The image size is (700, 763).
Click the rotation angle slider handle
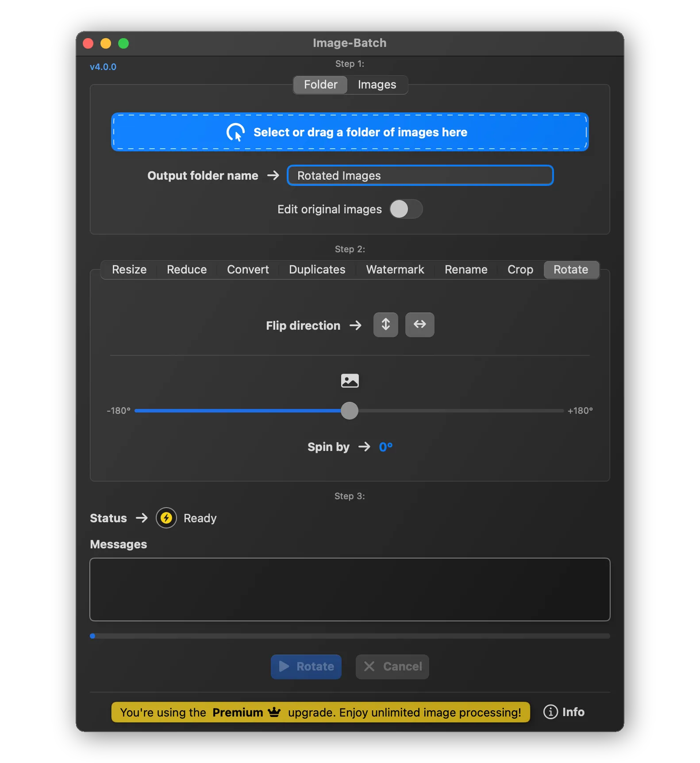point(350,411)
